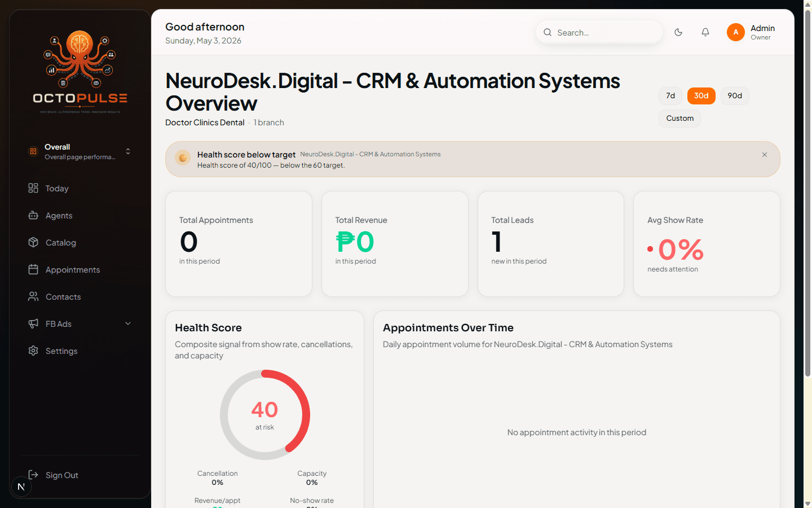The height and width of the screenshot is (508, 812).
Task: Open Agents from sidebar
Action: [80, 215]
